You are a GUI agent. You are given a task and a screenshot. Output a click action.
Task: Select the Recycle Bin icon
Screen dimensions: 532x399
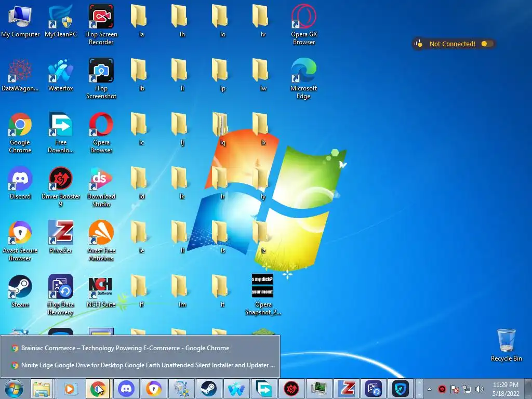pyautogui.click(x=506, y=345)
